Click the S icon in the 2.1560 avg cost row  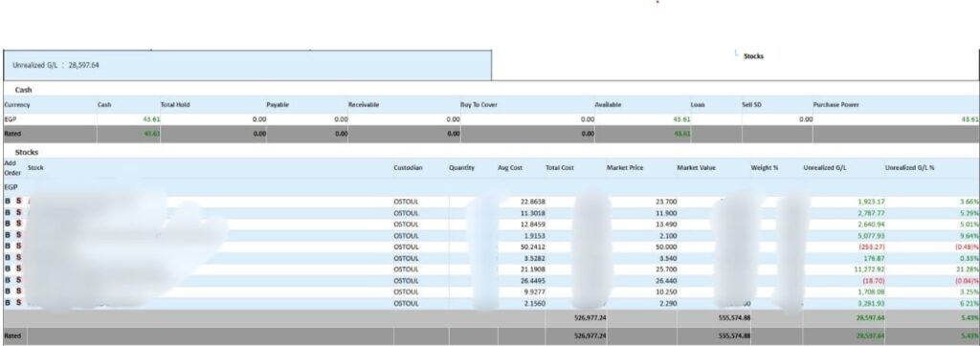(18, 302)
